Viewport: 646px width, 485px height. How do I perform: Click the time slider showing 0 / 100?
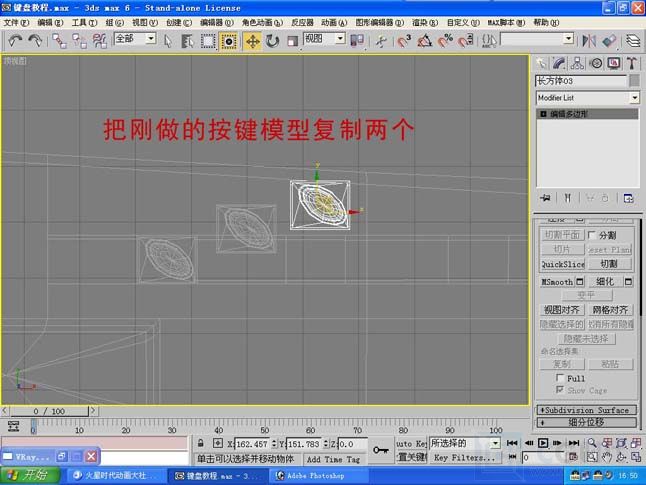49,411
